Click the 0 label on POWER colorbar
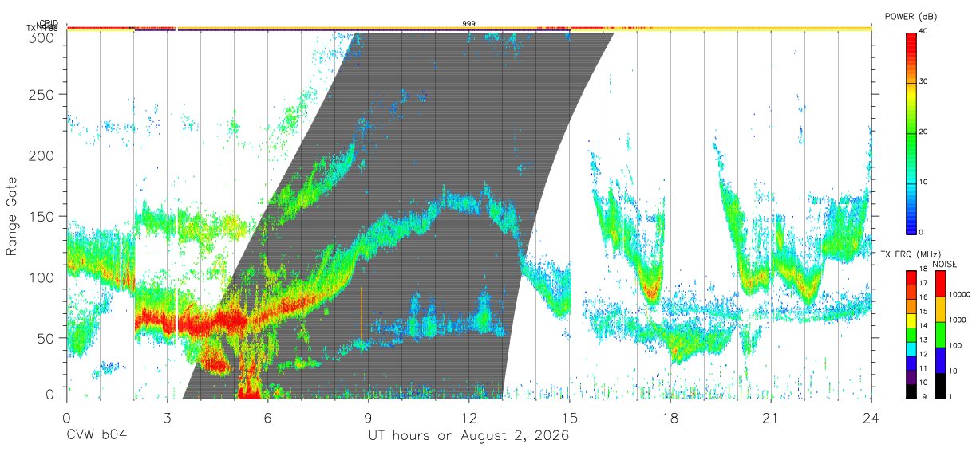Screen dimensions: 980x452 point(923,232)
